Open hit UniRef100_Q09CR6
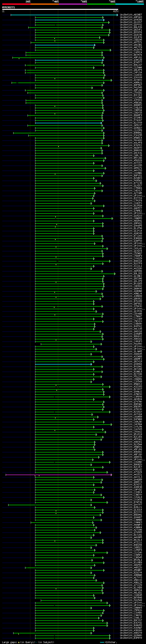The width and height of the screenshot is (146, 644). [131, 20]
